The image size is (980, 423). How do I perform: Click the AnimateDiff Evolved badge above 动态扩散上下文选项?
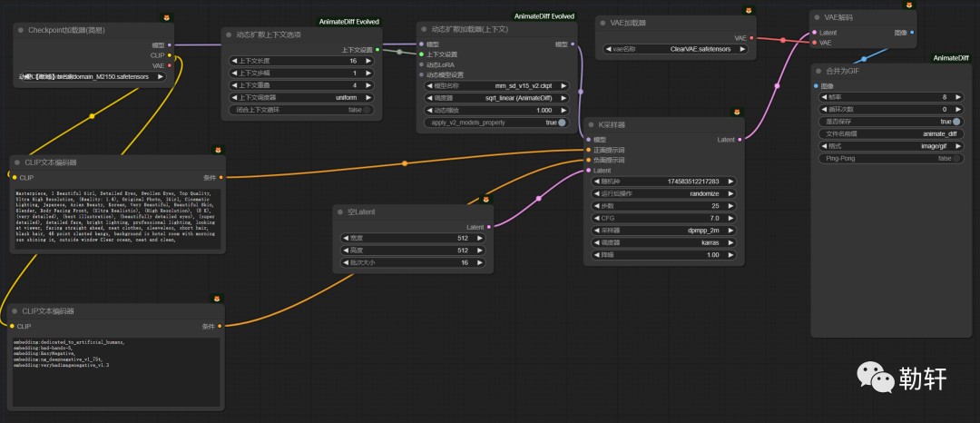349,22
